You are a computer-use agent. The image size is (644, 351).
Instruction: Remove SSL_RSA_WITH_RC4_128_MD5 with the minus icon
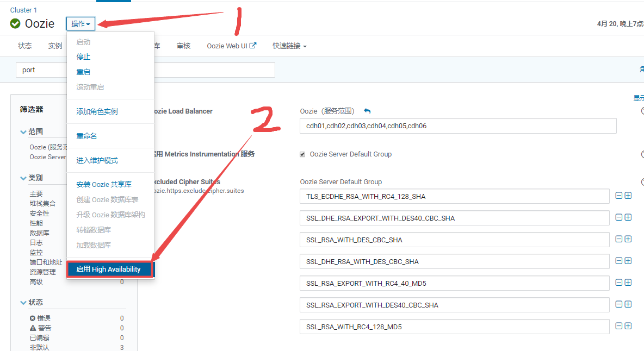(x=619, y=326)
